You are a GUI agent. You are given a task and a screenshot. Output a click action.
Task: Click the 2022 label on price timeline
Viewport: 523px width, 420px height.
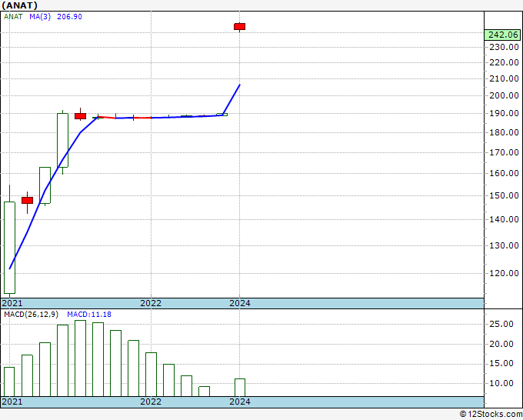(151, 303)
